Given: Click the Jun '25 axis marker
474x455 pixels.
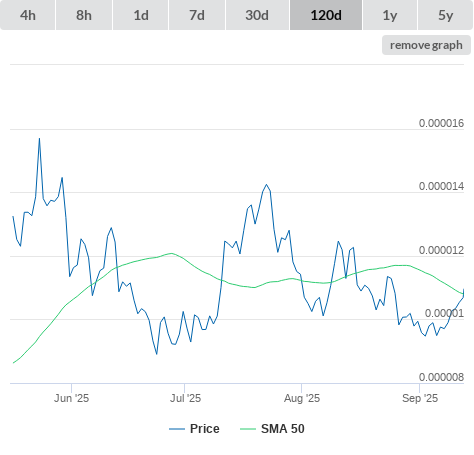Looking at the screenshot, I should pos(71,398).
